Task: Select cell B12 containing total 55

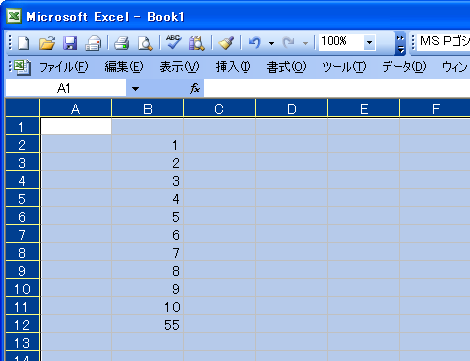Action: (x=148, y=324)
